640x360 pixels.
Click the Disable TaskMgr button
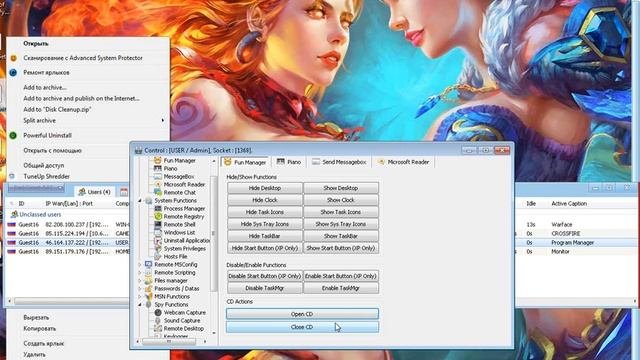265,288
